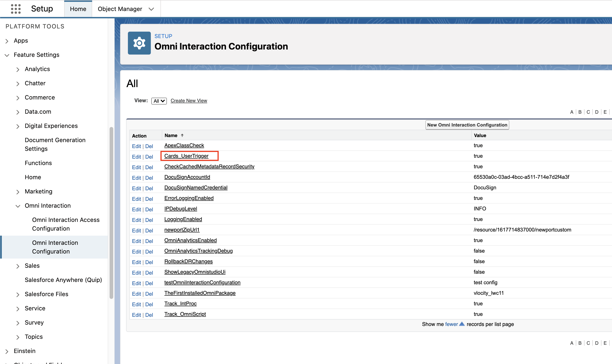
Task: Open the DocuSignAccountId record link
Action: 187,177
